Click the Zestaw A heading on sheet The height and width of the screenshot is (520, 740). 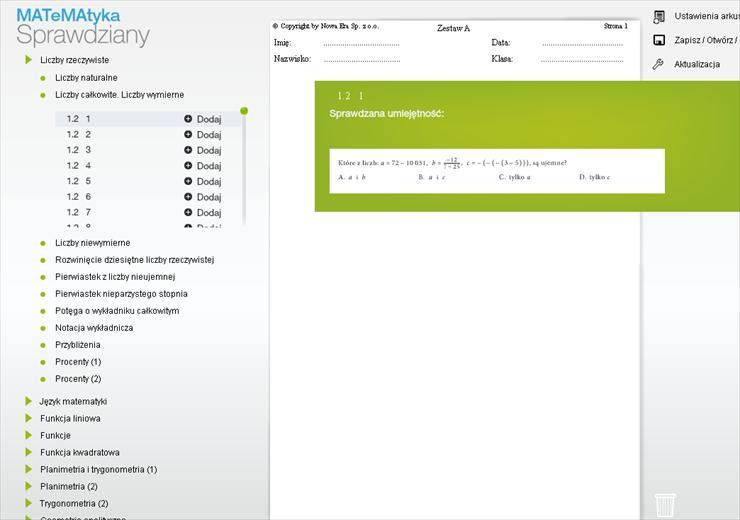point(453,28)
